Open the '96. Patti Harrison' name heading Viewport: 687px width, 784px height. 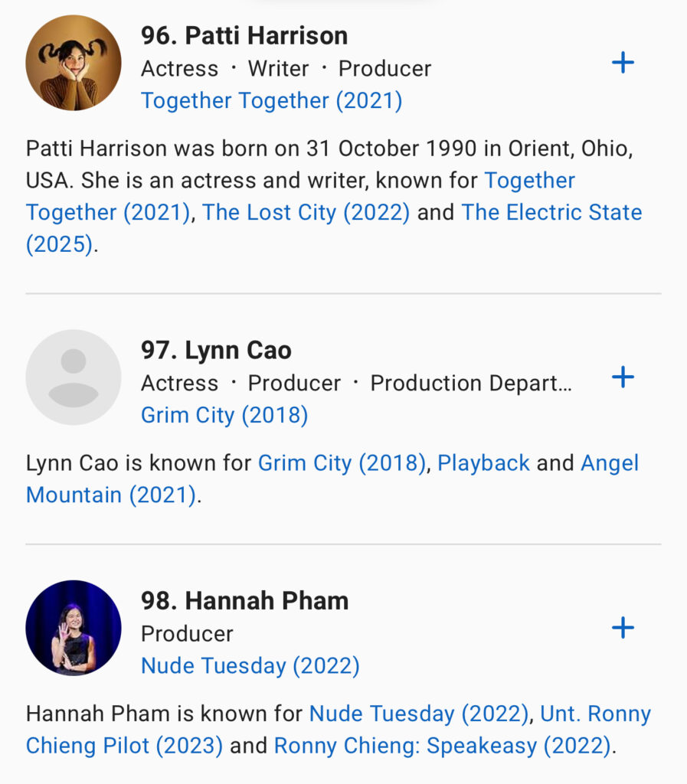(x=244, y=35)
